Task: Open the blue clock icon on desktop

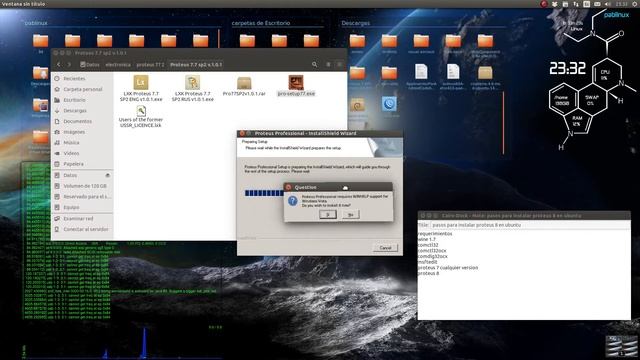Action: click(389, 104)
